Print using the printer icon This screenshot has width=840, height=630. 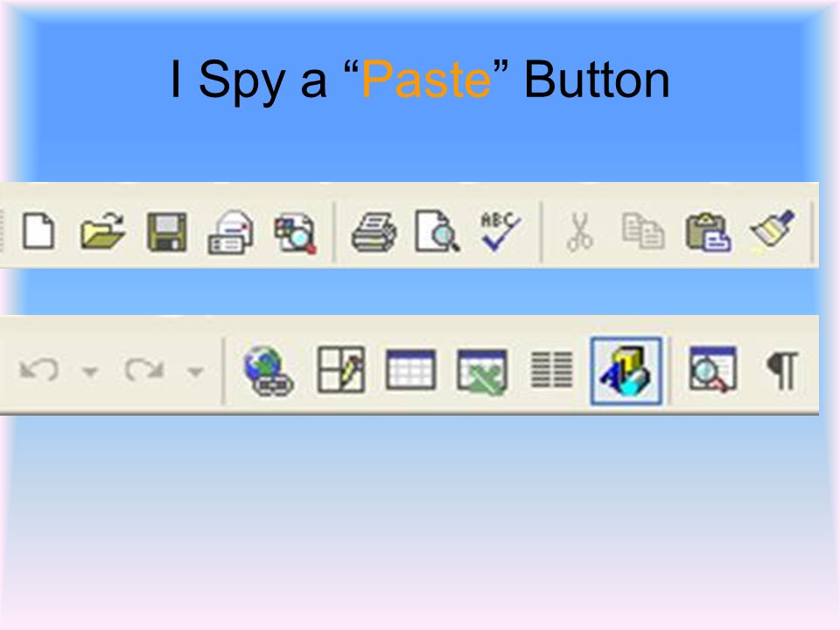pyautogui.click(x=374, y=232)
